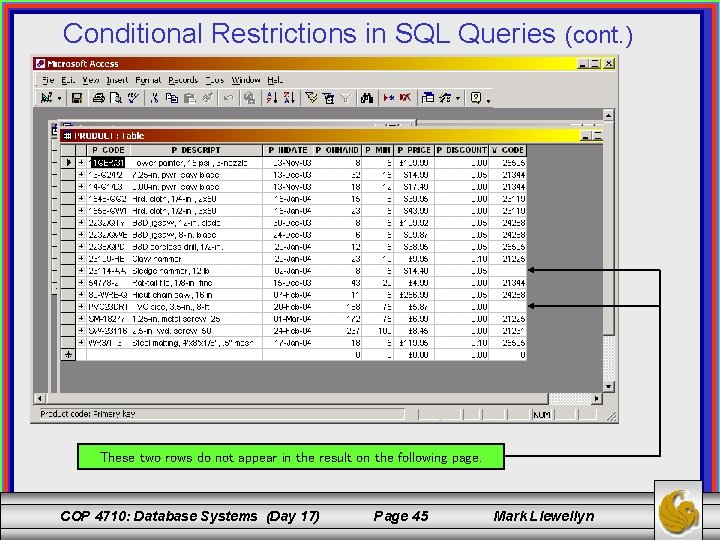Click the Apply Filter funnel icon

click(x=345, y=98)
